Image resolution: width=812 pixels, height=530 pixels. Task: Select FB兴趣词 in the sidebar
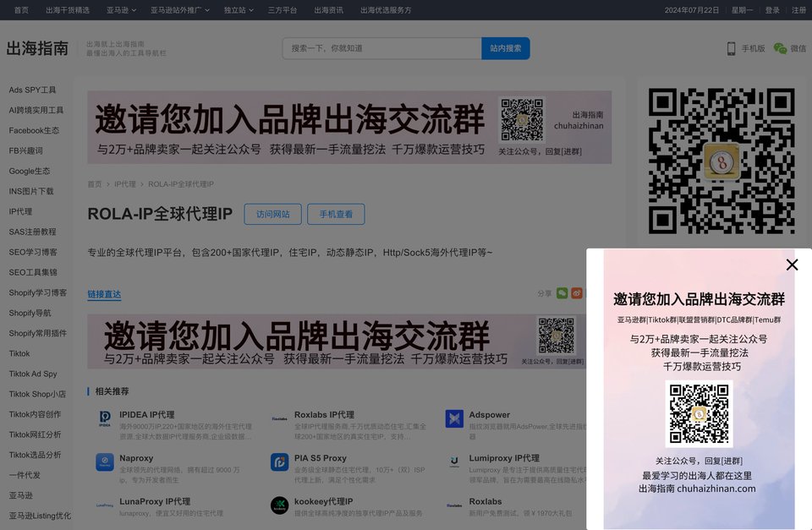click(x=26, y=150)
